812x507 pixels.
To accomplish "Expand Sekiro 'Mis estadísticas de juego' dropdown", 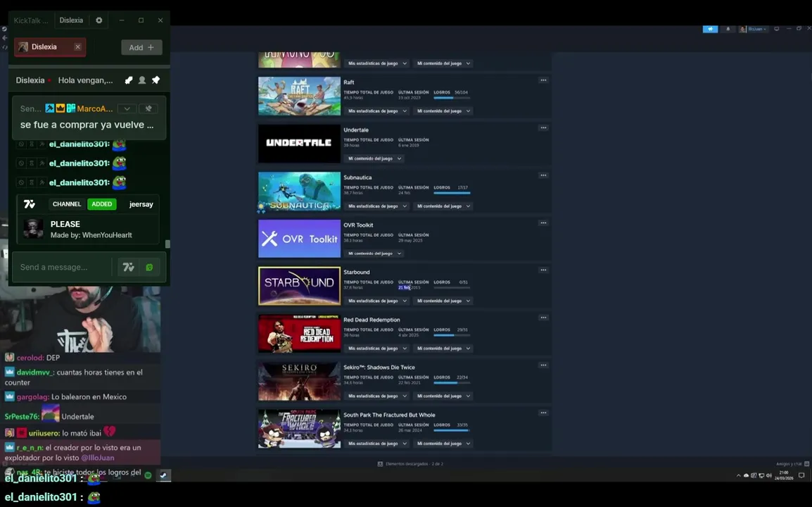I will [377, 396].
